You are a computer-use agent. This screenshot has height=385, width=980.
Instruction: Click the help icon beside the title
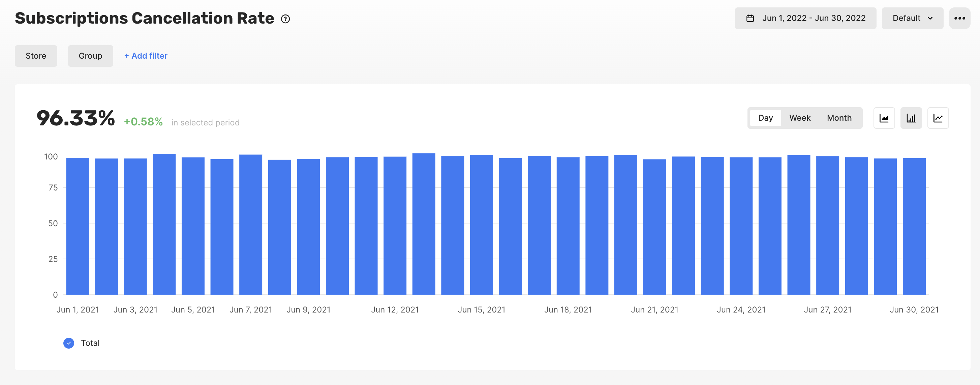tap(285, 19)
